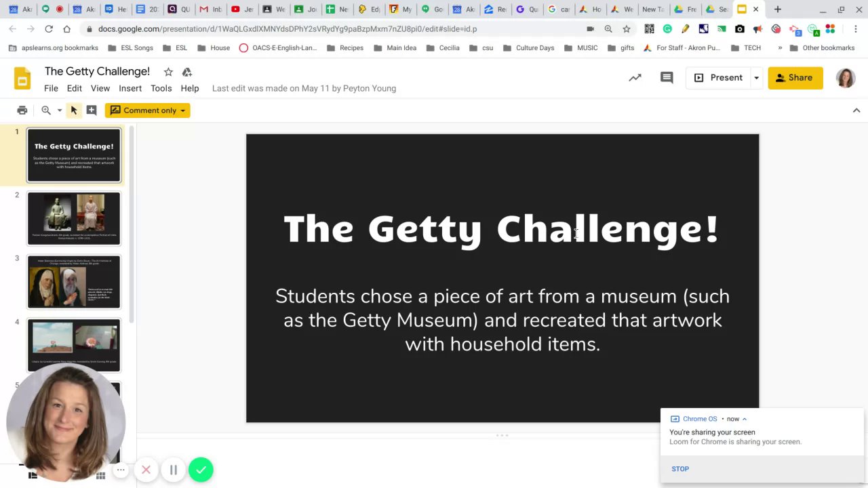Finish the Loom recording with green checkmark

[201, 470]
